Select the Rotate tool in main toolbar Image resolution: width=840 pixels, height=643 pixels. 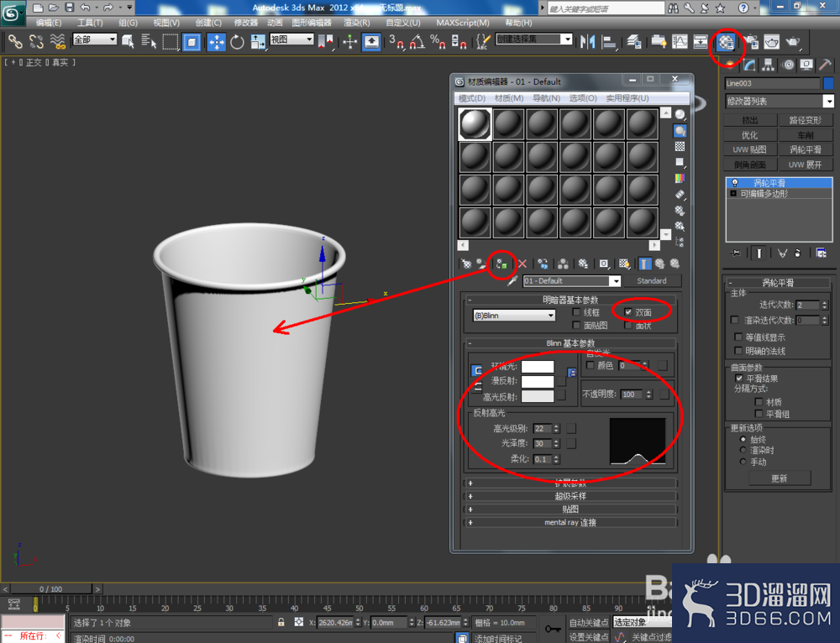237,42
